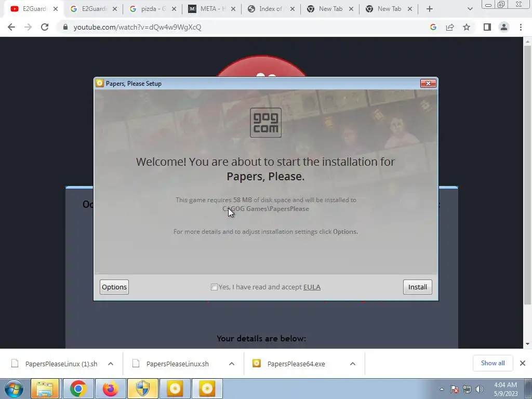Screen dimensions: 532x399
Task: Close the Index of tab
Action: [x=292, y=9]
